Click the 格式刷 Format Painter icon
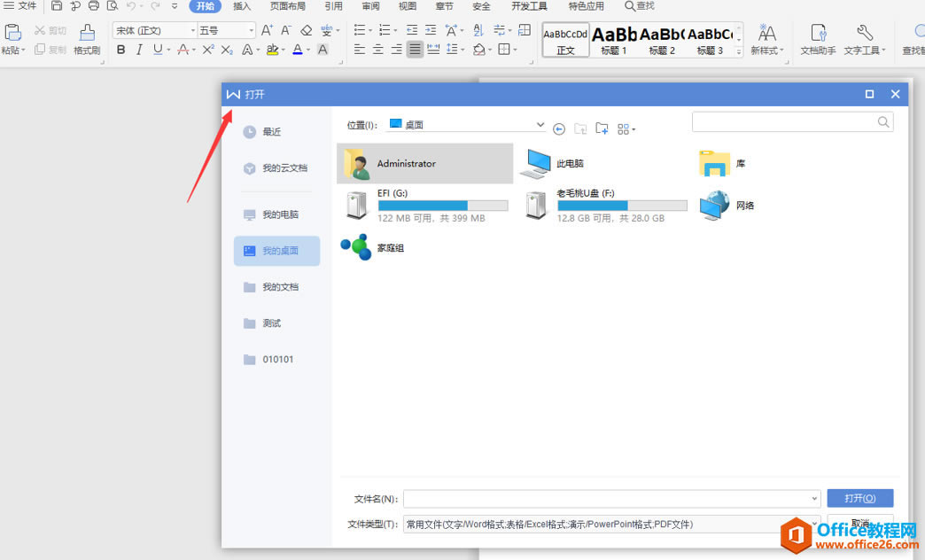 pos(87,32)
